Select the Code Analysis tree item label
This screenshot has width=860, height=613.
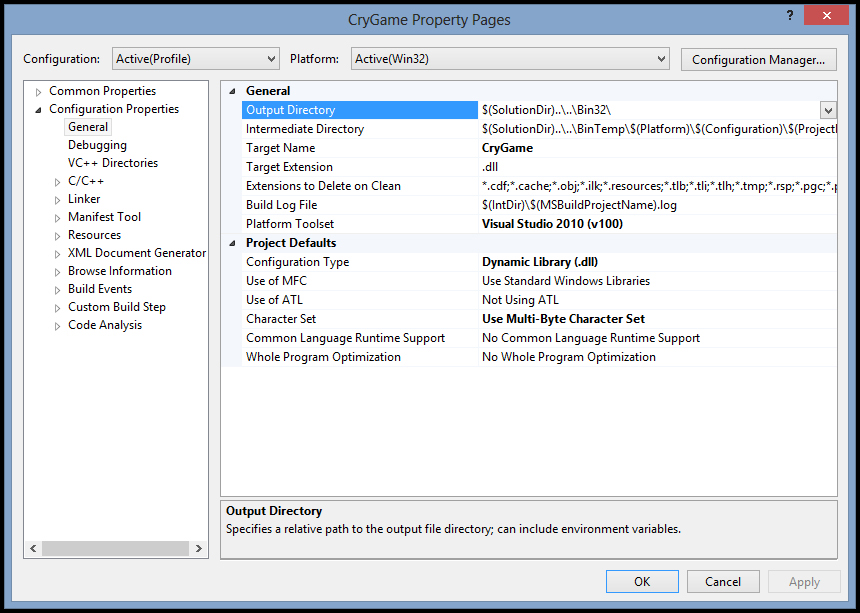(105, 325)
